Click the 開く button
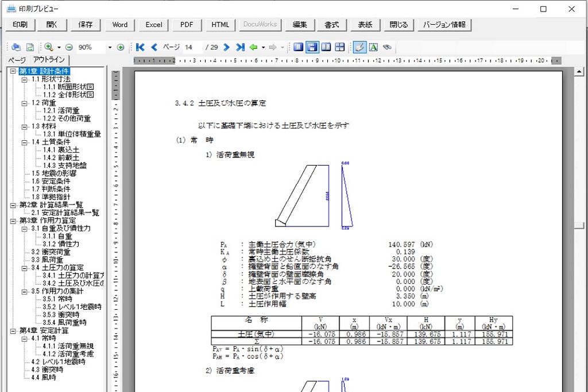Screen dimensions: 588x392 pos(52,25)
